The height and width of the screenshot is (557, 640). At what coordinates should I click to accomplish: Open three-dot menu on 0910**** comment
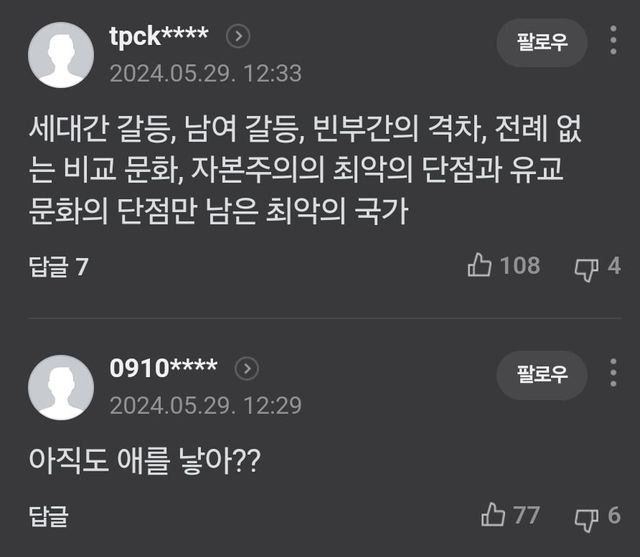click(x=613, y=374)
